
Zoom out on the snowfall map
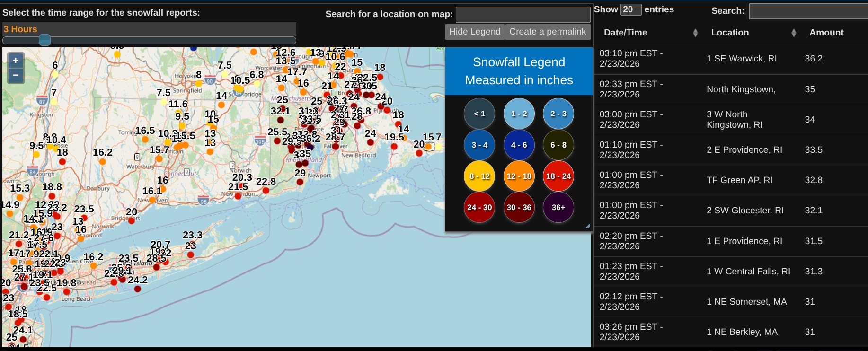[x=16, y=75]
